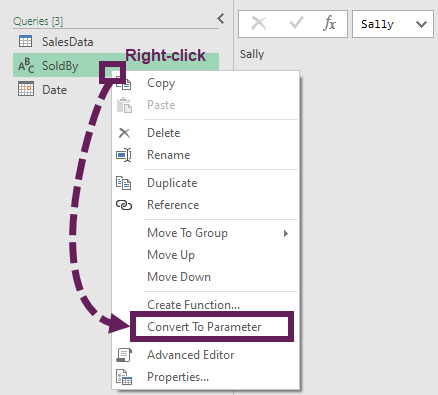Click the Rename icon in the menu

124,155
